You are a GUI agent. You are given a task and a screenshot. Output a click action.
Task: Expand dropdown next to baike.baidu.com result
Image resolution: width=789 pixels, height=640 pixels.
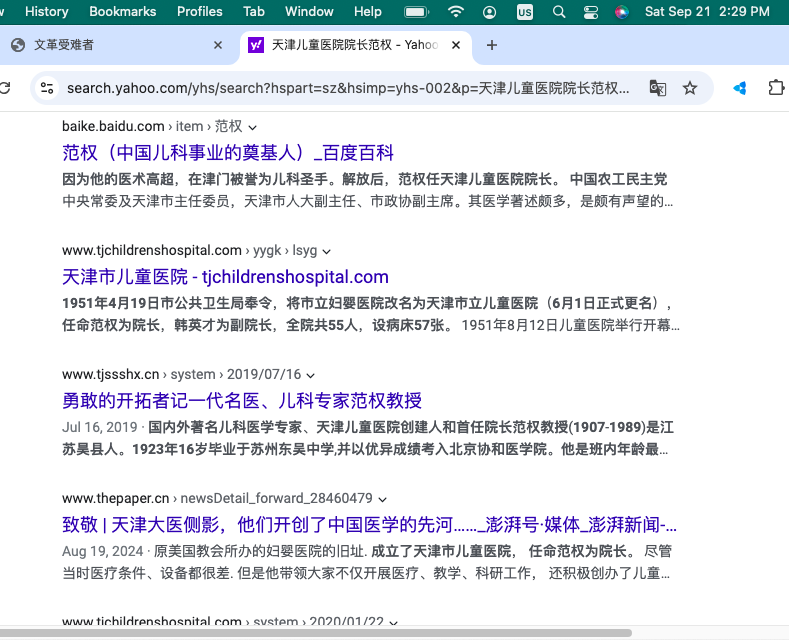(253, 127)
